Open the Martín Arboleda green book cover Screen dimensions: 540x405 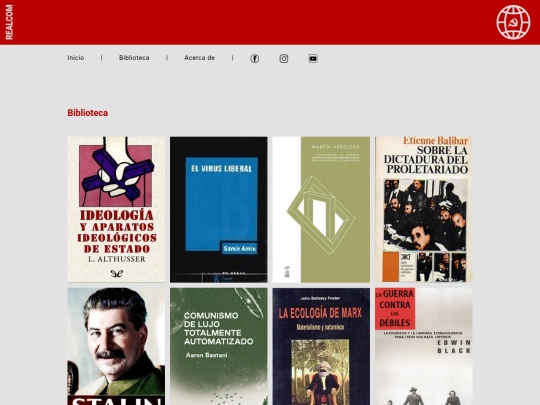(x=321, y=209)
